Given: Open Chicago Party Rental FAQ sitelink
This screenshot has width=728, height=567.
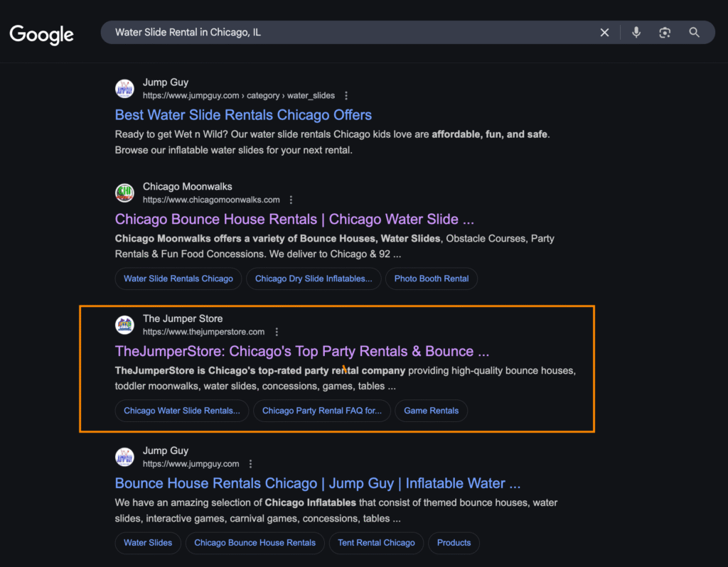Looking at the screenshot, I should [x=322, y=411].
